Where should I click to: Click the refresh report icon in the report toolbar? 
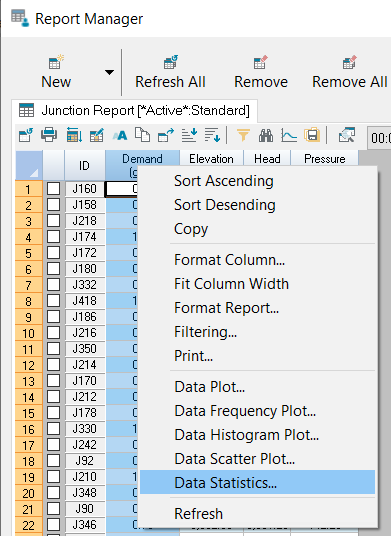[x=26, y=135]
